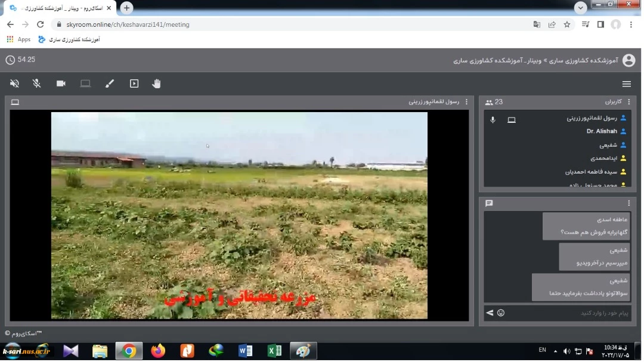
Task: Toggle the speaker mute icon in Skyroom toolbar
Action: tap(14, 84)
